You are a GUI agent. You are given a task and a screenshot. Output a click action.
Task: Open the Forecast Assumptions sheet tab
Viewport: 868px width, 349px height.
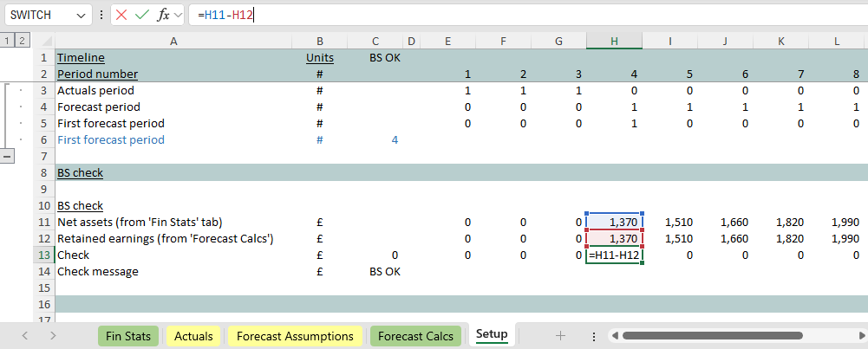[x=295, y=336]
